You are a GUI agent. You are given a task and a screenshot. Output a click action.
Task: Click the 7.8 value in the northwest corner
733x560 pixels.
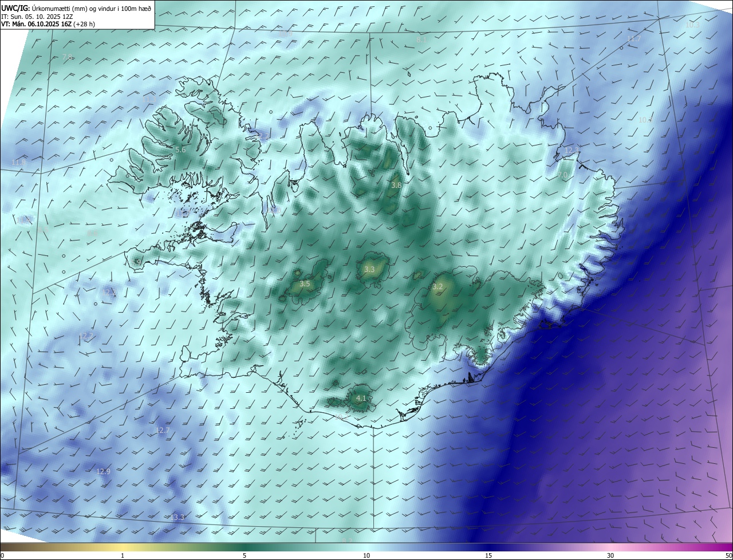click(x=68, y=57)
